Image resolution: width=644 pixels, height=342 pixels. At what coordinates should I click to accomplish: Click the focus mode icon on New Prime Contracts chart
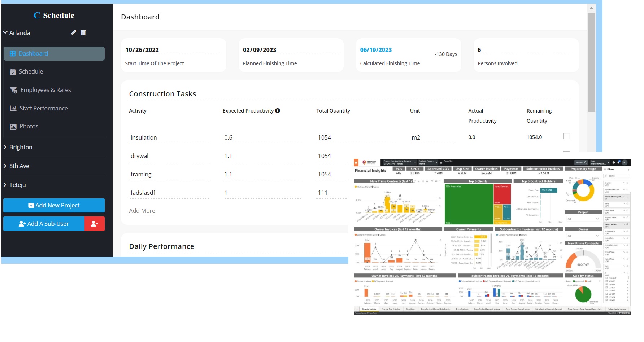(x=436, y=181)
